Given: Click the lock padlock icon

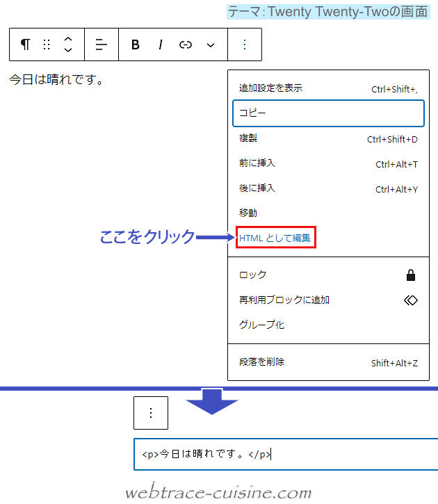Looking at the screenshot, I should click(411, 275).
